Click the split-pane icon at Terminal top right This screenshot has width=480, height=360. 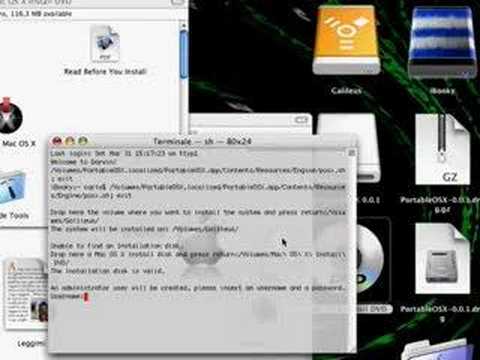pos(351,153)
